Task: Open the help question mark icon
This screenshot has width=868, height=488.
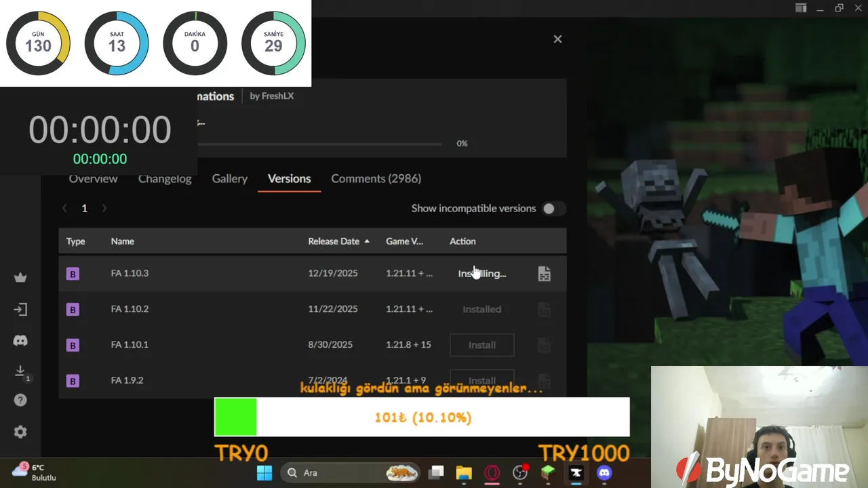Action: coord(20,400)
